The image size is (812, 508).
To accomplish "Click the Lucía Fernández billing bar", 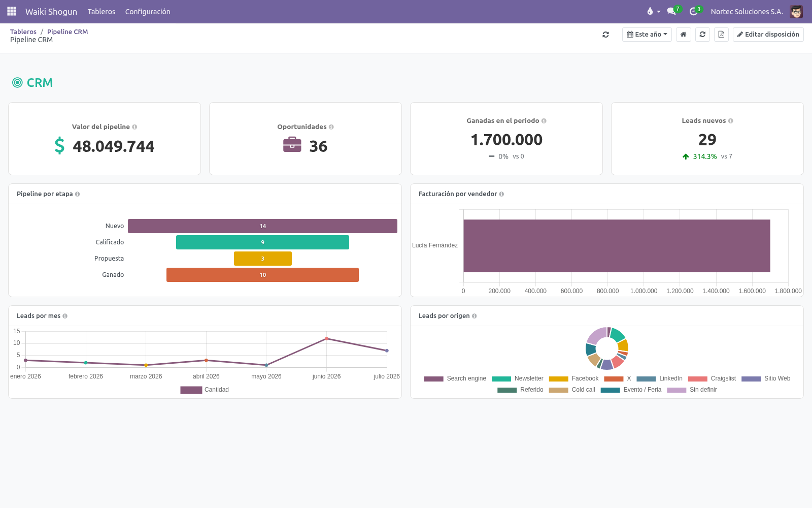I will click(x=617, y=245).
